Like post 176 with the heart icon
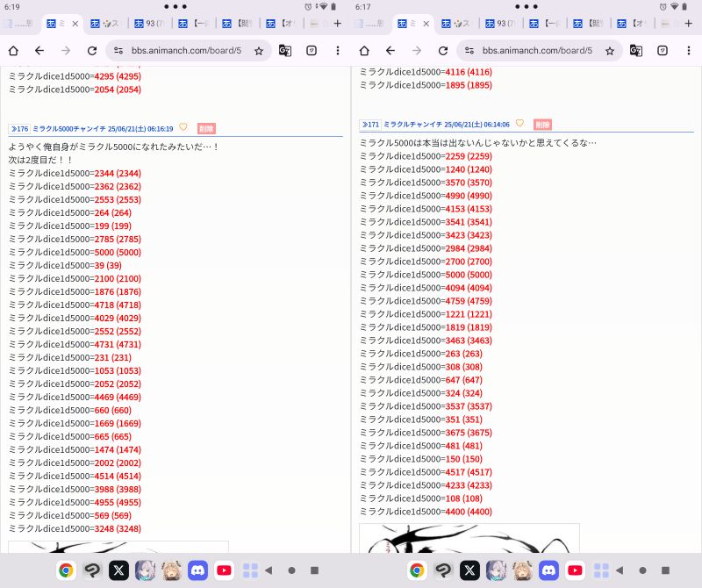Viewport: 702px width, 588px height. coord(183,127)
